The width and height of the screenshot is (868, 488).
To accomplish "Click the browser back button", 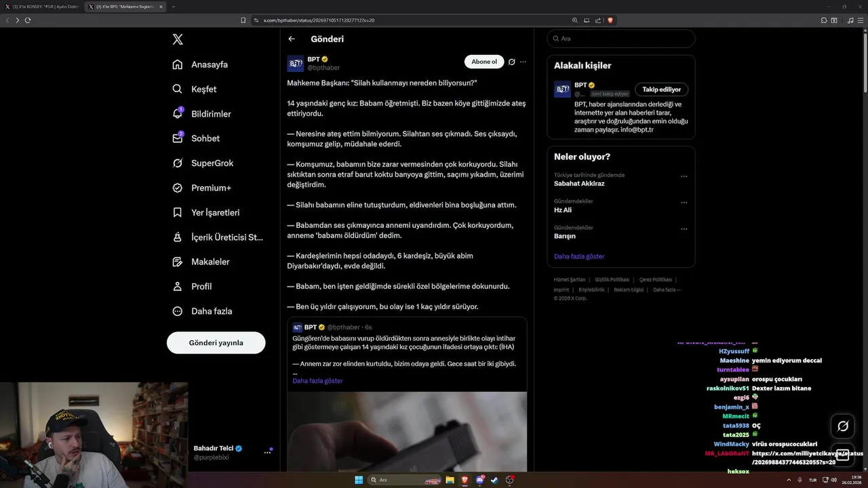I will 7,20.
